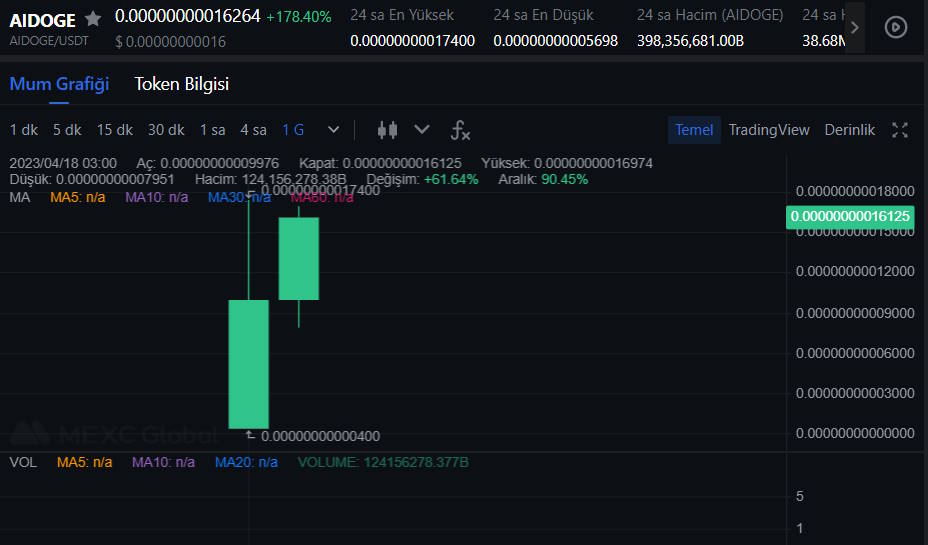Click the 0.00000000006000 axis label
The width and height of the screenshot is (928, 545).
pyautogui.click(x=855, y=353)
